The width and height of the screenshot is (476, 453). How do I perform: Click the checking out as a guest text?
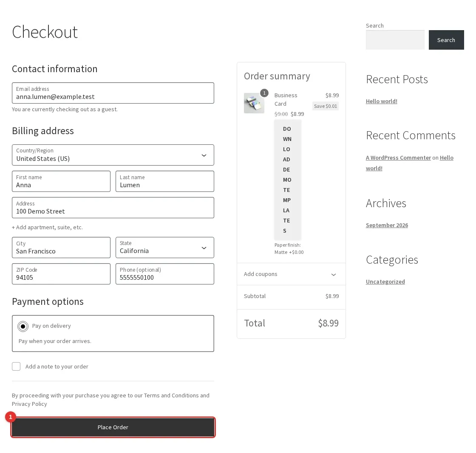pos(65,109)
